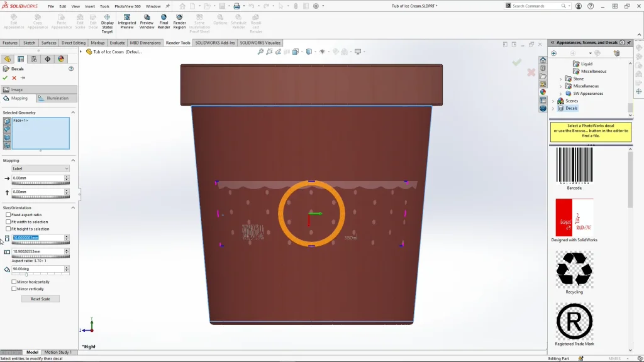Switch to the Sketch tab
The height and width of the screenshot is (362, 644).
[29, 43]
